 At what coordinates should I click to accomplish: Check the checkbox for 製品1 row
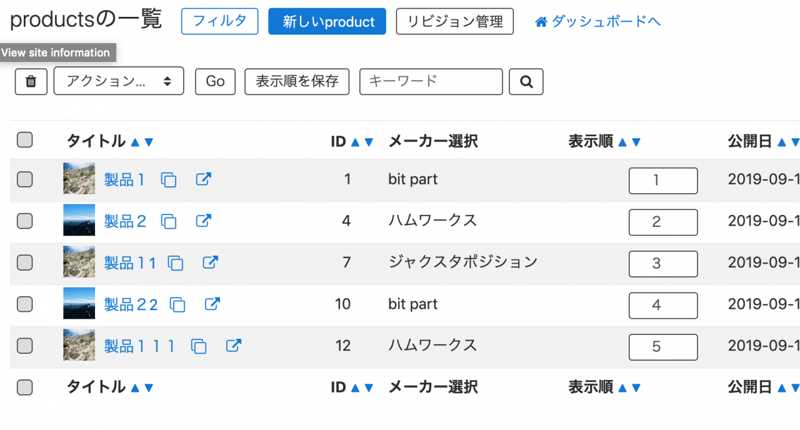click(25, 180)
